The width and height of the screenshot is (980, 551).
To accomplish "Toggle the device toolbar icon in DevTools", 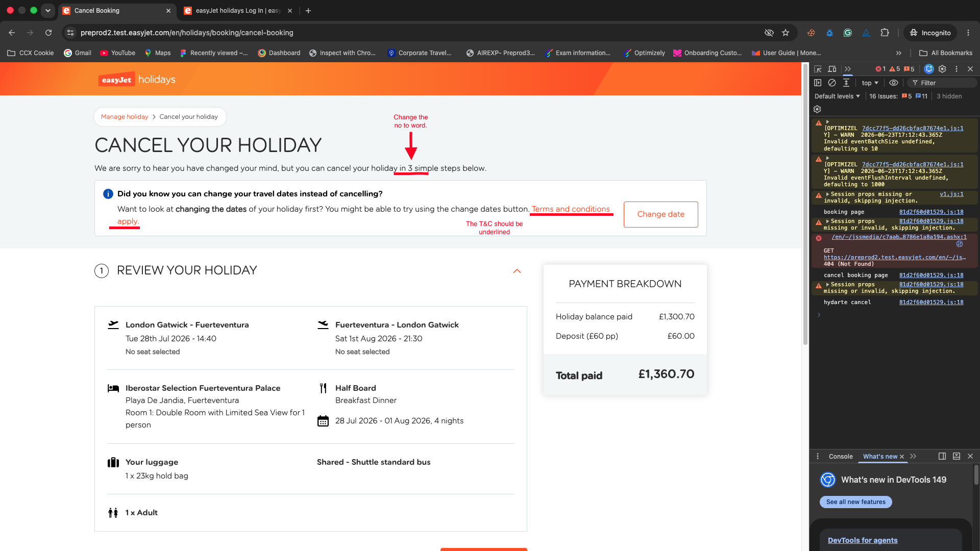I will click(832, 69).
